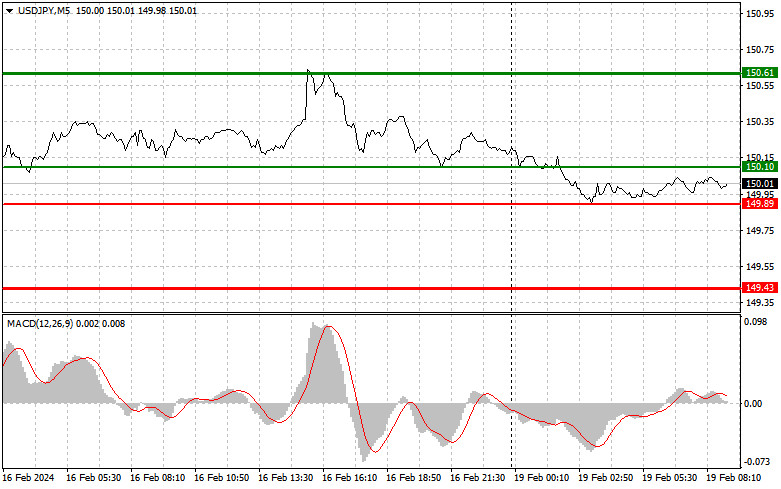
Task: Click the MACD scale value -0.073
Action: (757, 462)
